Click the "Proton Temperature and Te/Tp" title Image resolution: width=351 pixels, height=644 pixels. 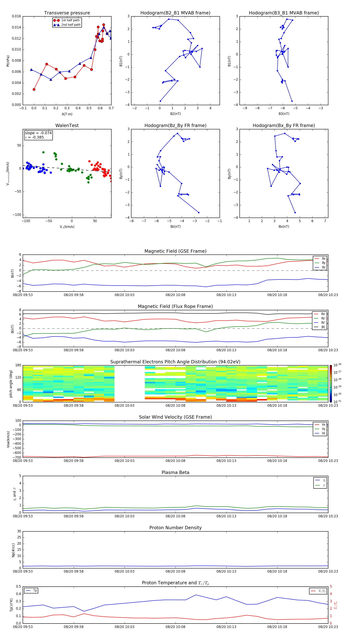[x=175, y=583]
